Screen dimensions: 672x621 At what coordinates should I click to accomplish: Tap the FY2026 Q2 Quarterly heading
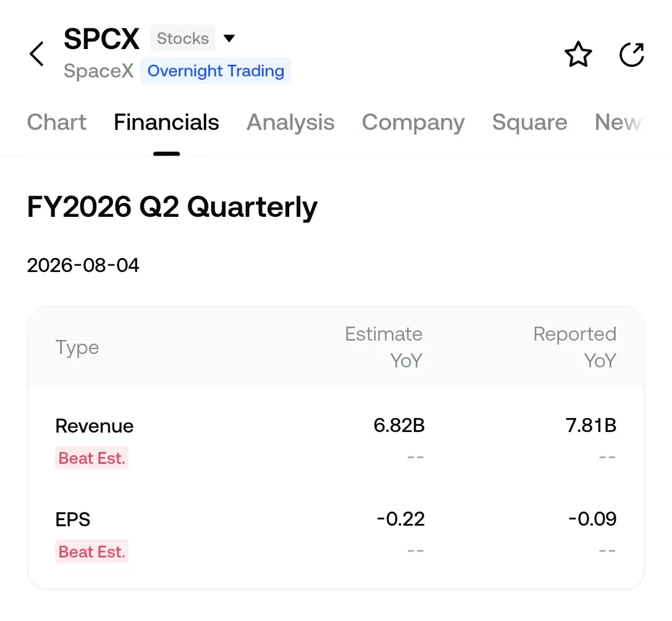172,207
